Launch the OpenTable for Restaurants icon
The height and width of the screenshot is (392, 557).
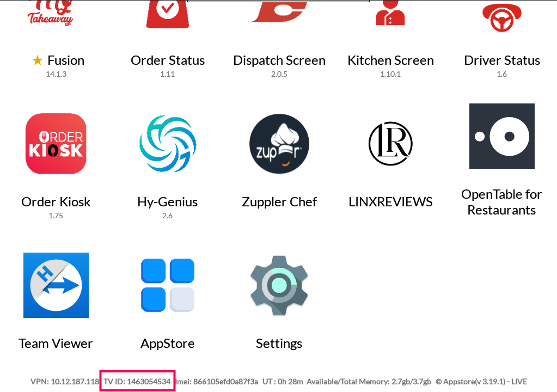(x=502, y=136)
